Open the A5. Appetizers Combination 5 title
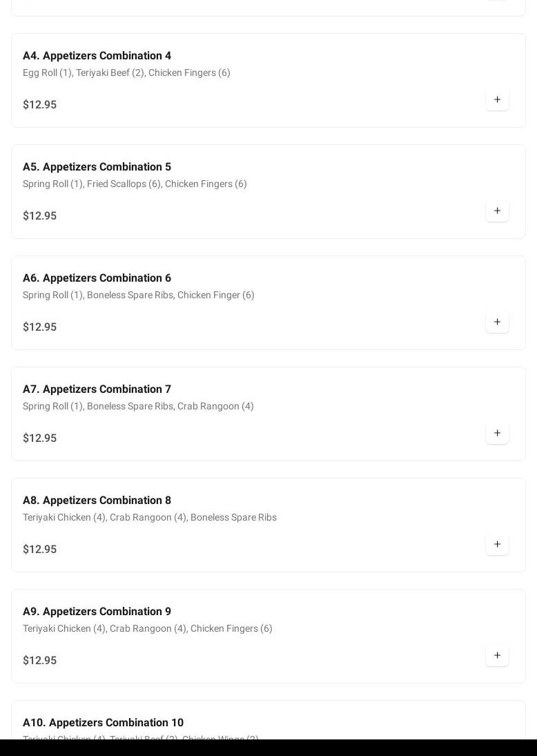This screenshot has width=537, height=756. click(x=97, y=167)
